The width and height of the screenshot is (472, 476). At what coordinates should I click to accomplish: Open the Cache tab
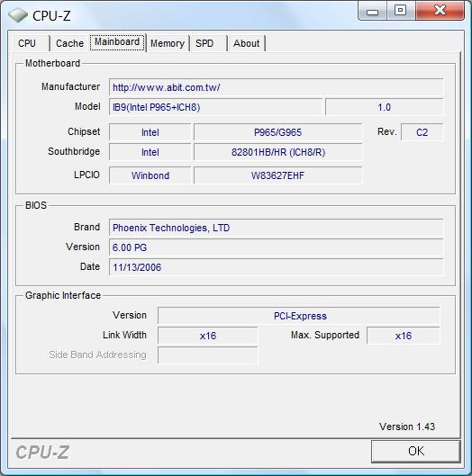click(69, 43)
